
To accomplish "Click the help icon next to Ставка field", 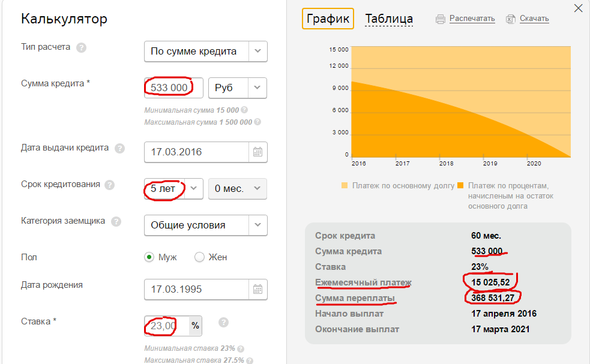I will [x=223, y=323].
